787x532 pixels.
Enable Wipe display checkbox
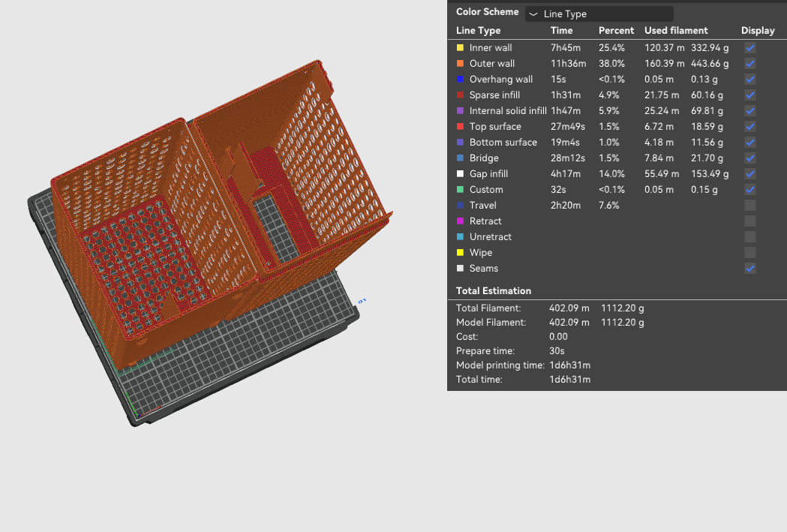point(749,252)
